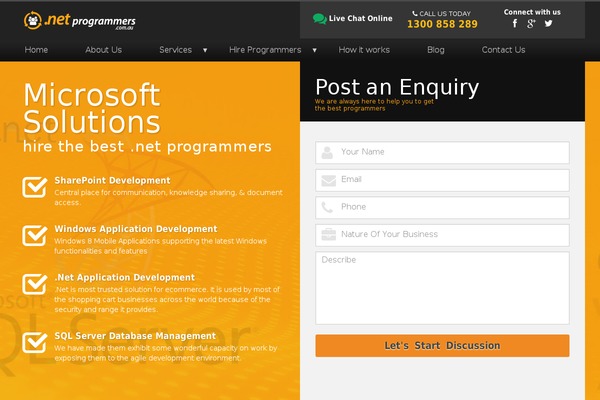This screenshot has width=600, height=400.
Task: Open the Services menu item
Action: [x=176, y=50]
